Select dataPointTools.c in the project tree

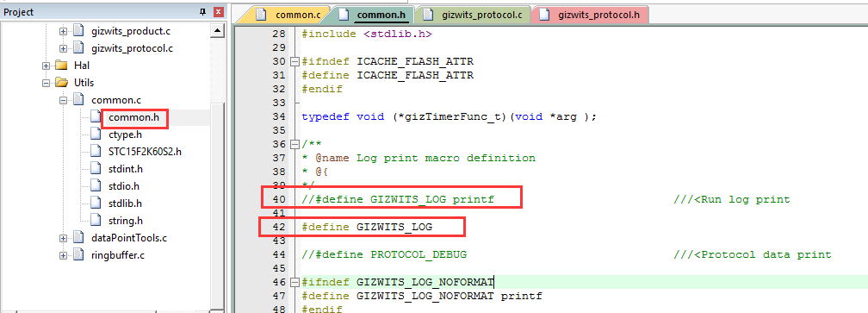pyautogui.click(x=129, y=238)
